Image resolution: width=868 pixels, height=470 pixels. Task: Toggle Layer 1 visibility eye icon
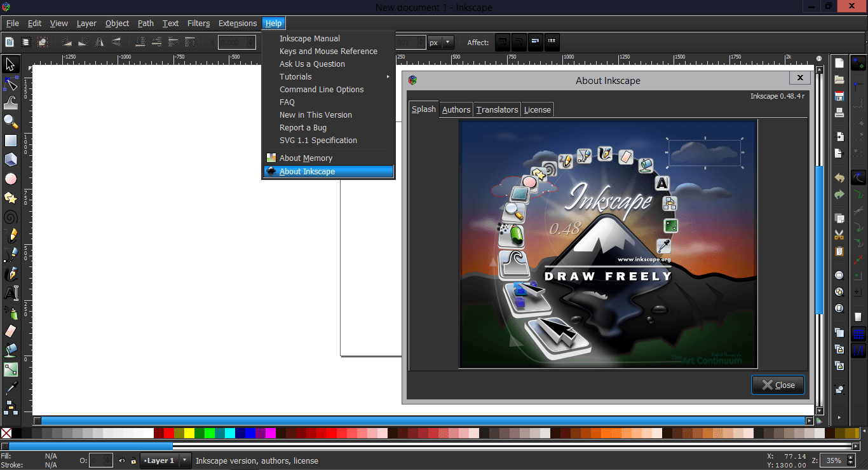pyautogui.click(x=122, y=461)
